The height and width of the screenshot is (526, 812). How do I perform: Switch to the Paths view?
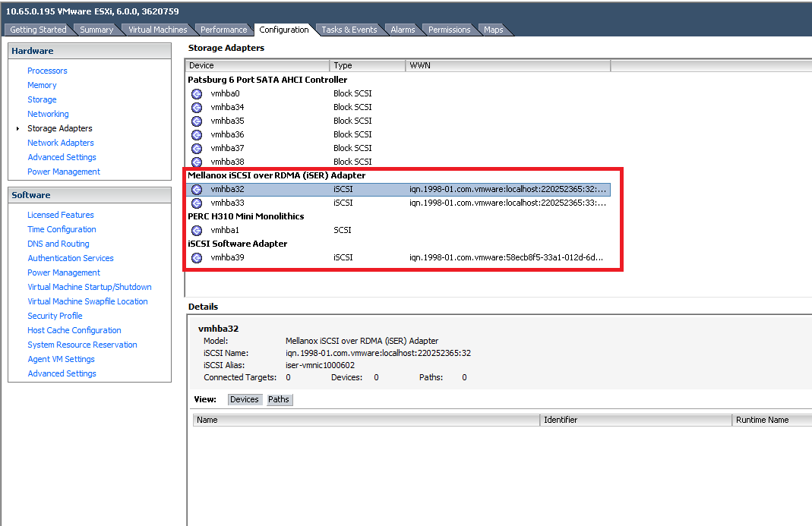(x=279, y=399)
